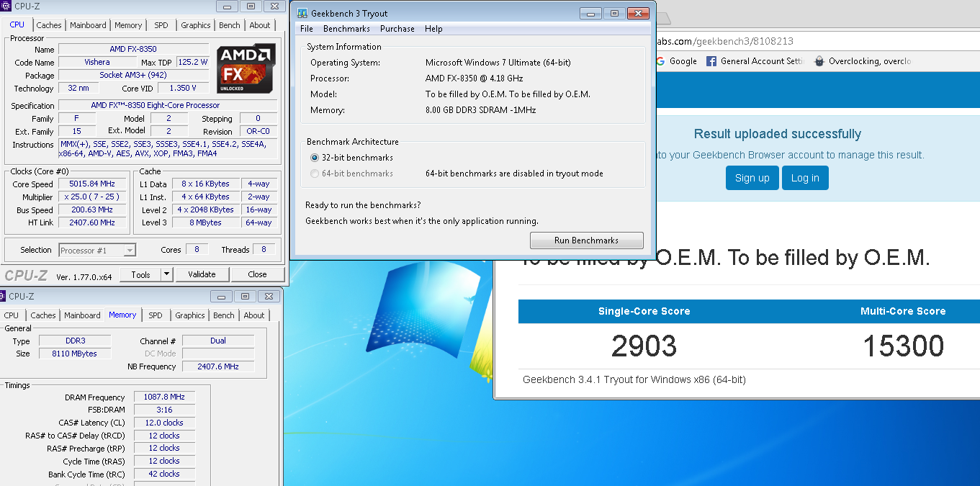Click the Channel # value Dual
980x486 pixels.
(218, 341)
